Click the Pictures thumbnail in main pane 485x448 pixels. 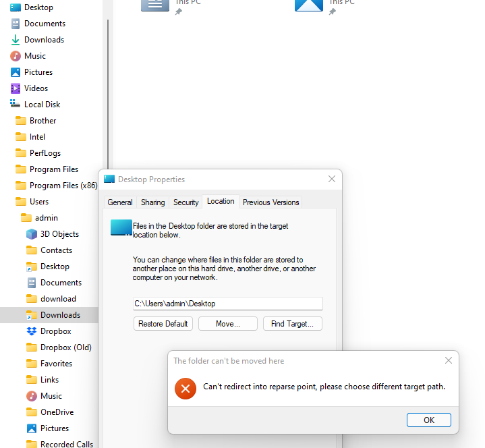(x=309, y=5)
